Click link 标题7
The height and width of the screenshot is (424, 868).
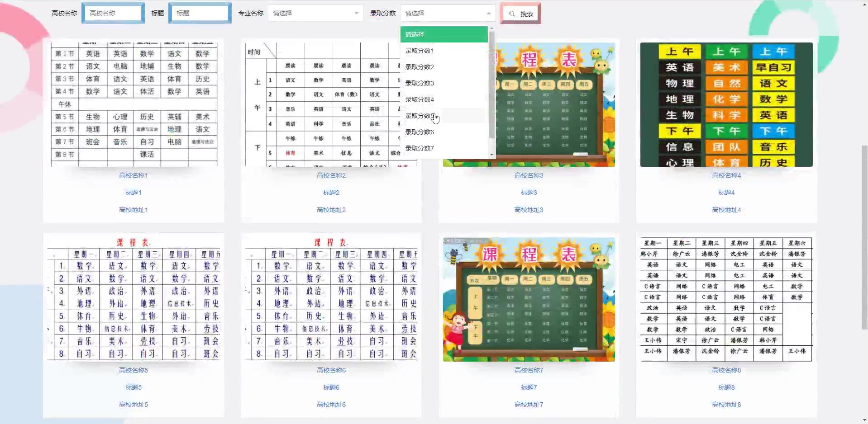tap(529, 387)
